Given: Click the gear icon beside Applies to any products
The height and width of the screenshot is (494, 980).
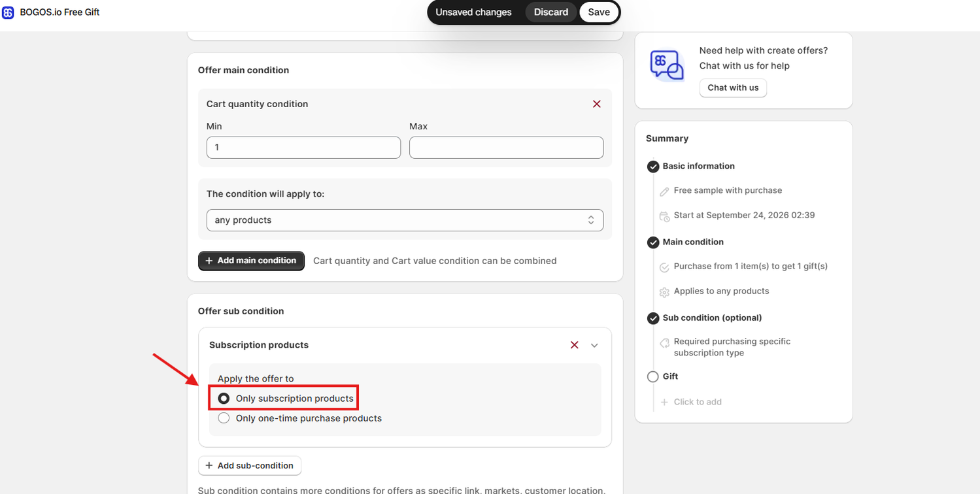Looking at the screenshot, I should [664, 292].
